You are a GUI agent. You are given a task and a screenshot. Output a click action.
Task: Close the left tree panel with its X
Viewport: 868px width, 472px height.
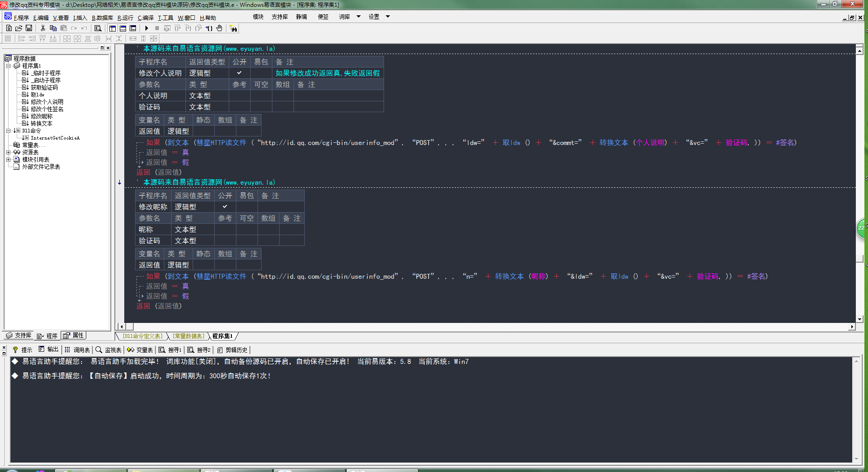108,48
